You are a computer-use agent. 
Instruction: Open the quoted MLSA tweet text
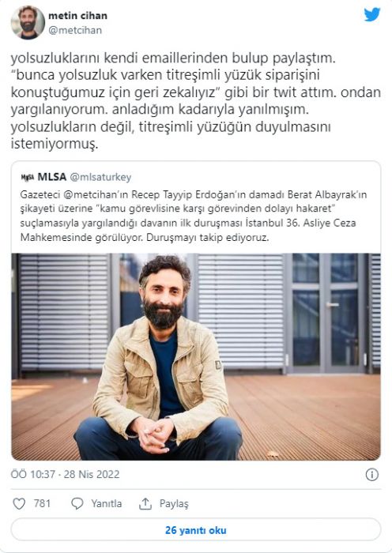[194, 216]
